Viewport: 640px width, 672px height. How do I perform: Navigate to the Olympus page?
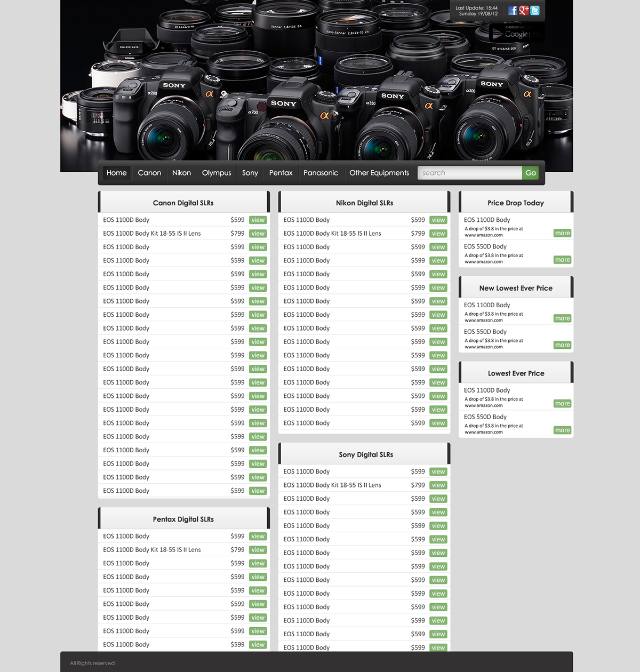[x=217, y=173]
